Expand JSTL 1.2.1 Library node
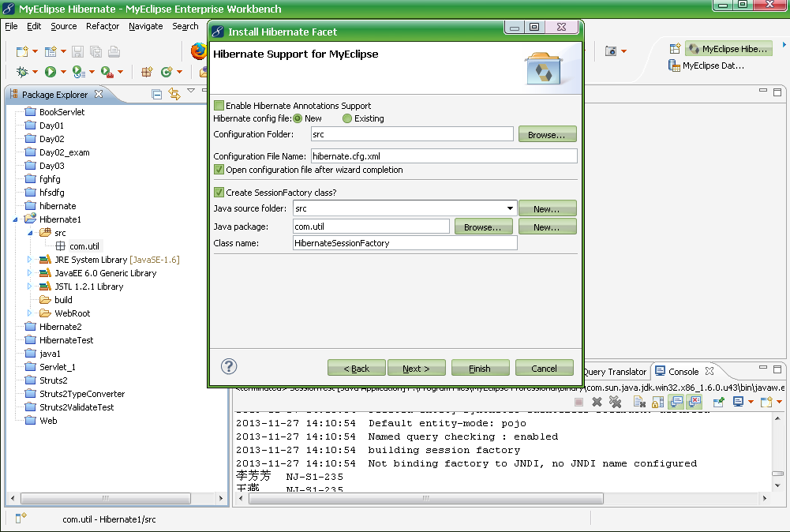The image size is (790, 532). [29, 287]
